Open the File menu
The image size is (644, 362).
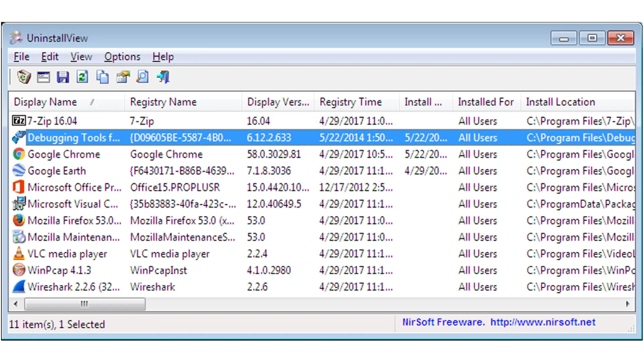point(21,57)
